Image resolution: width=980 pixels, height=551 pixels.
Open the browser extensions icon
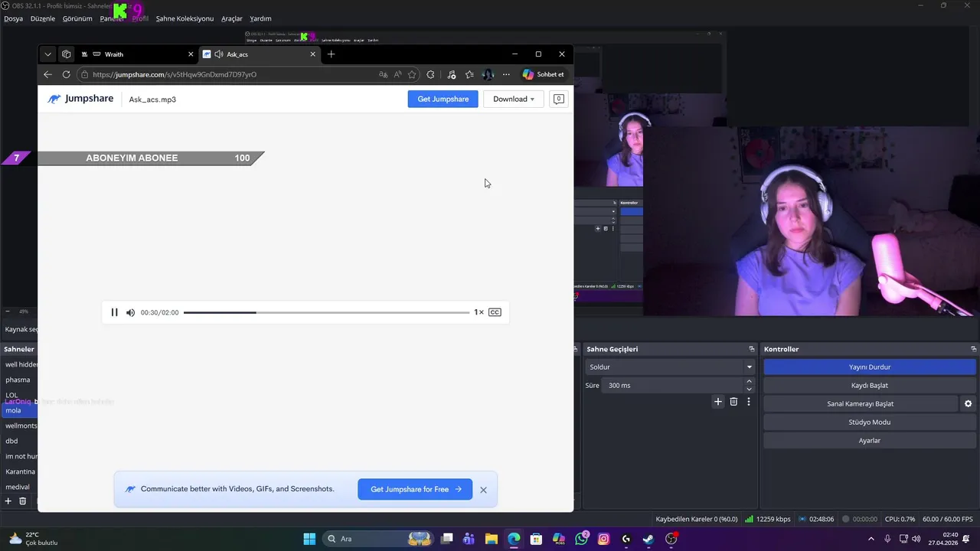(430, 74)
